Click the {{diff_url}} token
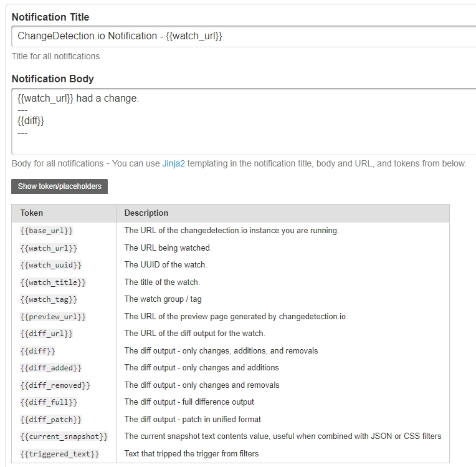The image size is (476, 467). [47, 334]
